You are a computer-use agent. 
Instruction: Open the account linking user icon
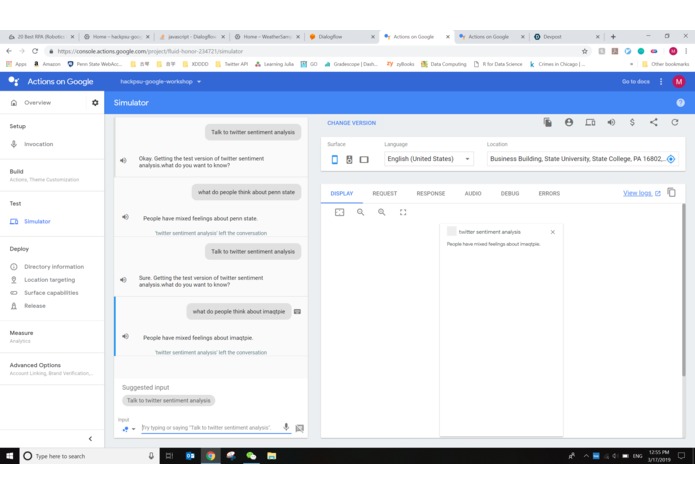pos(569,122)
